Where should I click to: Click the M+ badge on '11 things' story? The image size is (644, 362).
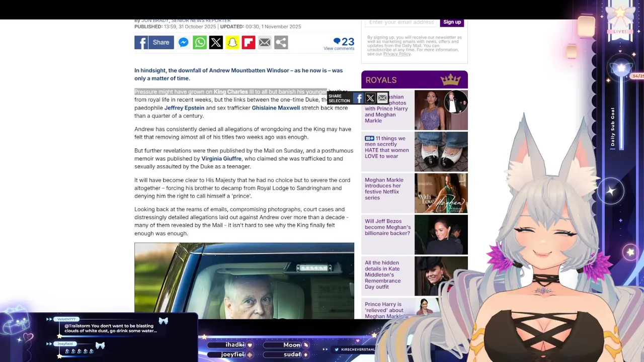pyautogui.click(x=369, y=139)
